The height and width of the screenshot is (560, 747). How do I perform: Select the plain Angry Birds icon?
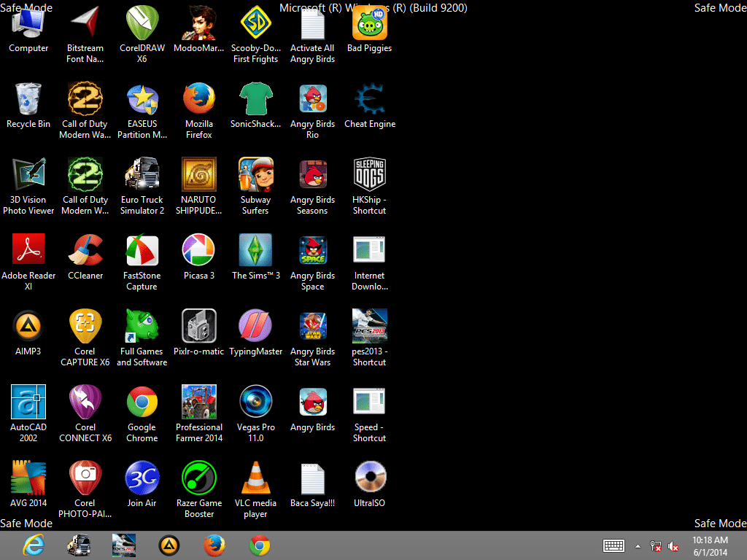click(x=312, y=402)
